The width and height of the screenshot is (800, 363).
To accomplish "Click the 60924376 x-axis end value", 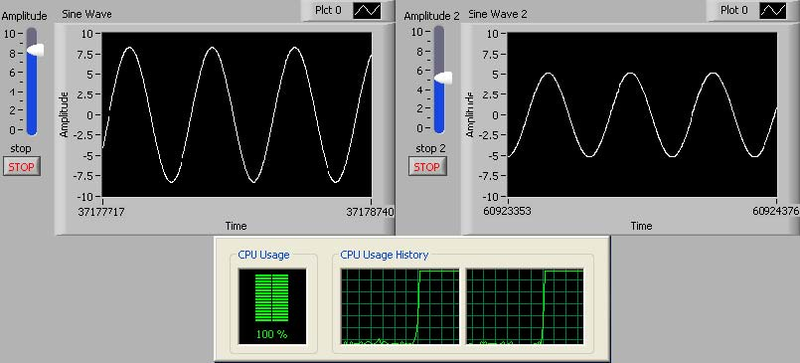I will click(776, 211).
